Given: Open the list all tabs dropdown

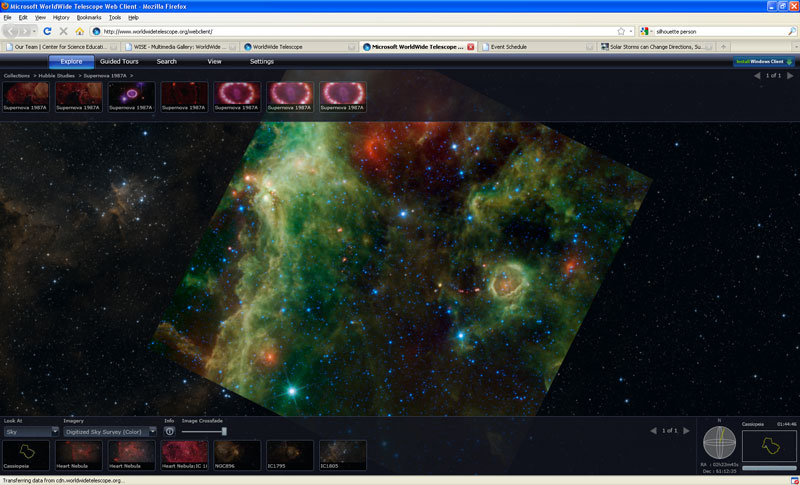Looking at the screenshot, I should click(796, 46).
